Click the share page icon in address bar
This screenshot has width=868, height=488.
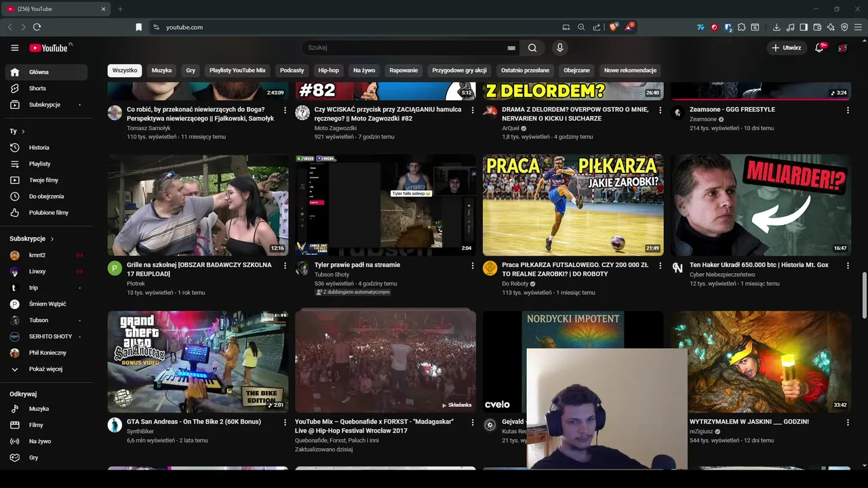[x=597, y=27]
